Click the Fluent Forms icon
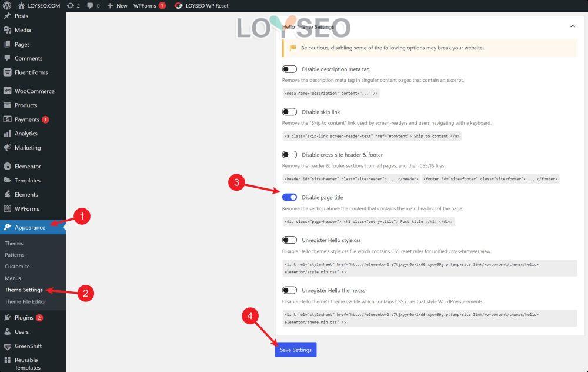 7,72
